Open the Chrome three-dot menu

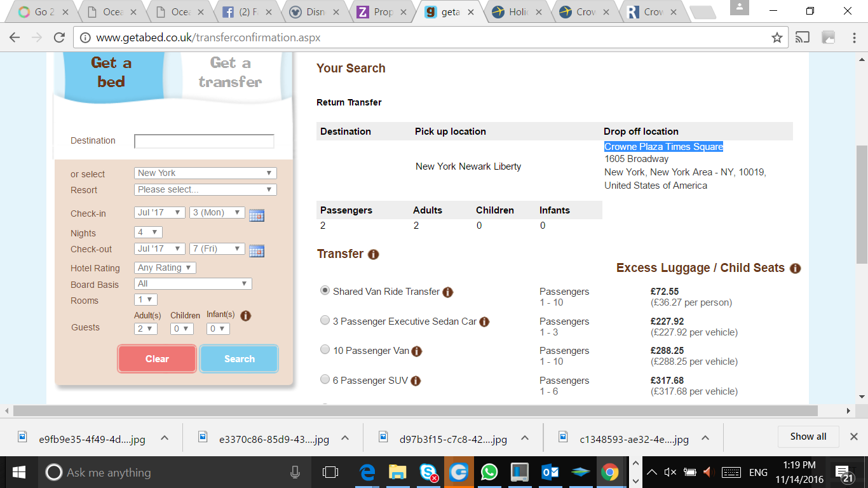point(853,37)
